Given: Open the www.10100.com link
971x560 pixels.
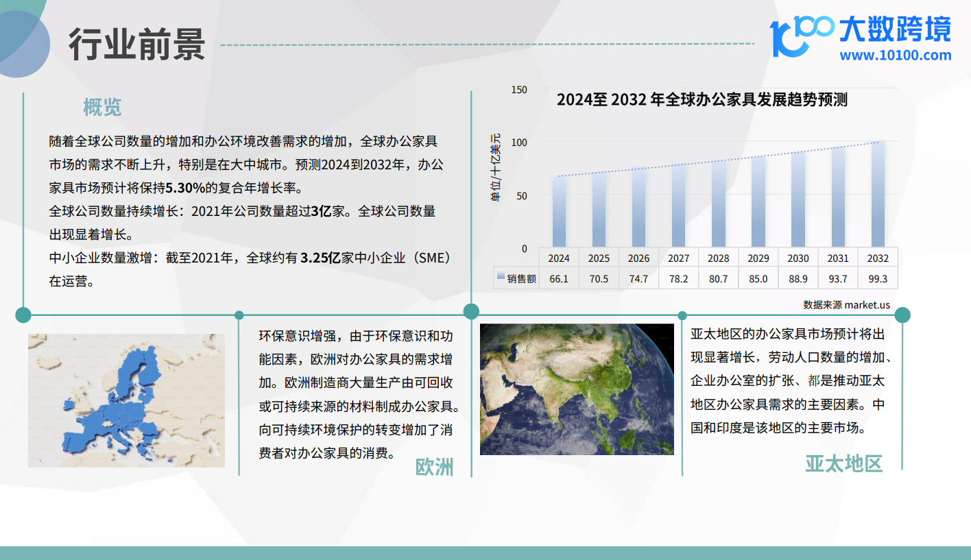Looking at the screenshot, I should [896, 55].
